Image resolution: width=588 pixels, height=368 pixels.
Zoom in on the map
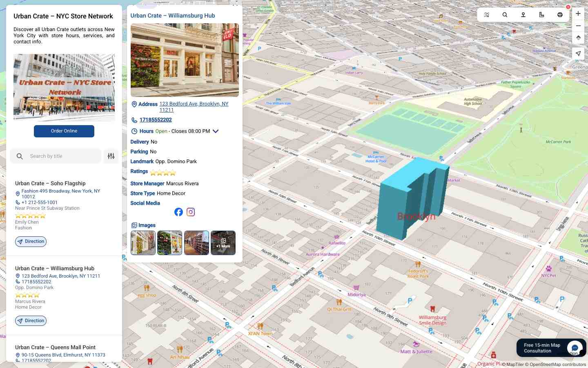[x=578, y=13]
